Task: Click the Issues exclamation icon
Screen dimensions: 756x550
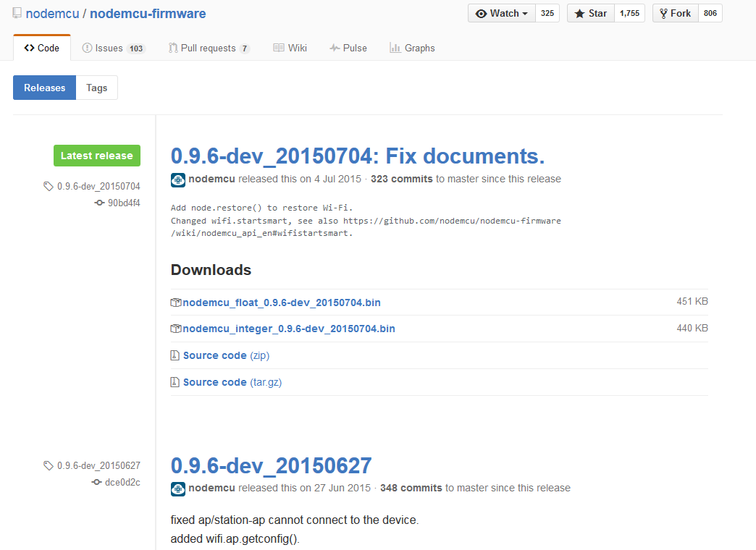Action: pyautogui.click(x=88, y=48)
